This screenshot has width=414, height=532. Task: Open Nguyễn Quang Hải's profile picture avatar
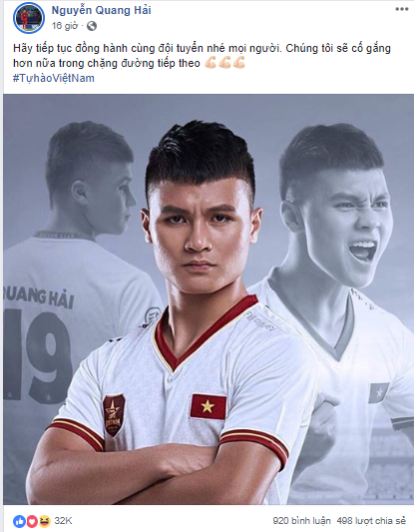[x=29, y=18]
